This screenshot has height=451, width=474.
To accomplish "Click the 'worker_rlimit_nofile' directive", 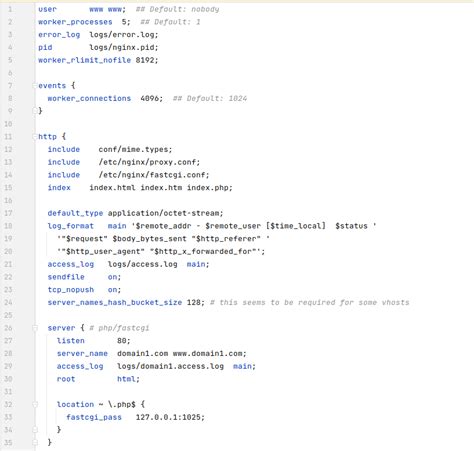I will pyautogui.click(x=84, y=60).
